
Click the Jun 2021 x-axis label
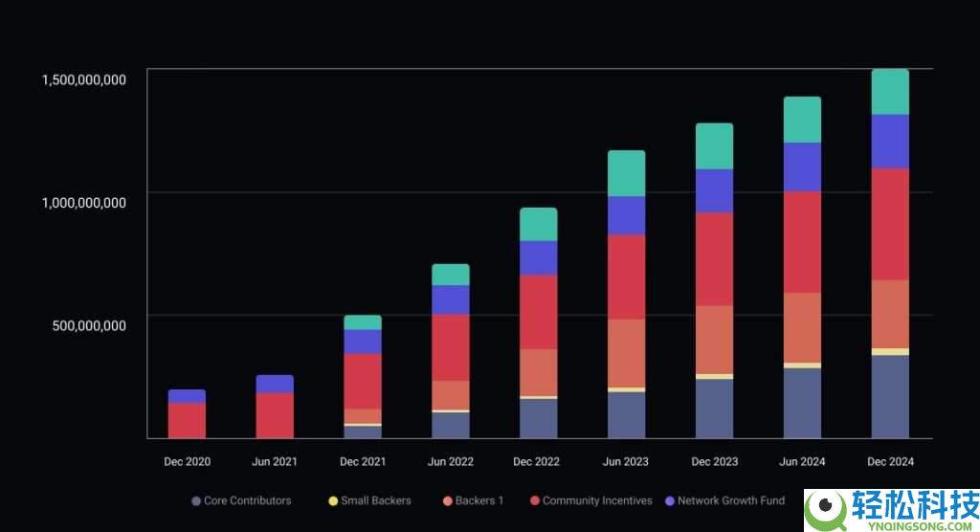[x=275, y=462]
